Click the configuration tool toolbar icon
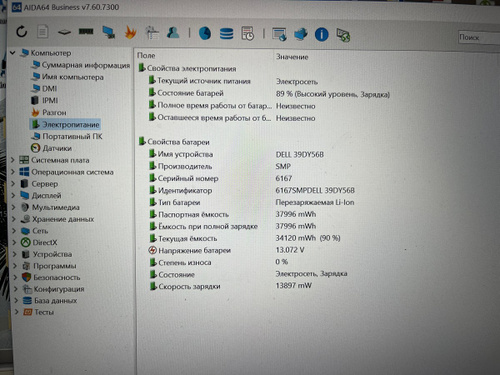The height and width of the screenshot is (375, 500). tap(152, 33)
